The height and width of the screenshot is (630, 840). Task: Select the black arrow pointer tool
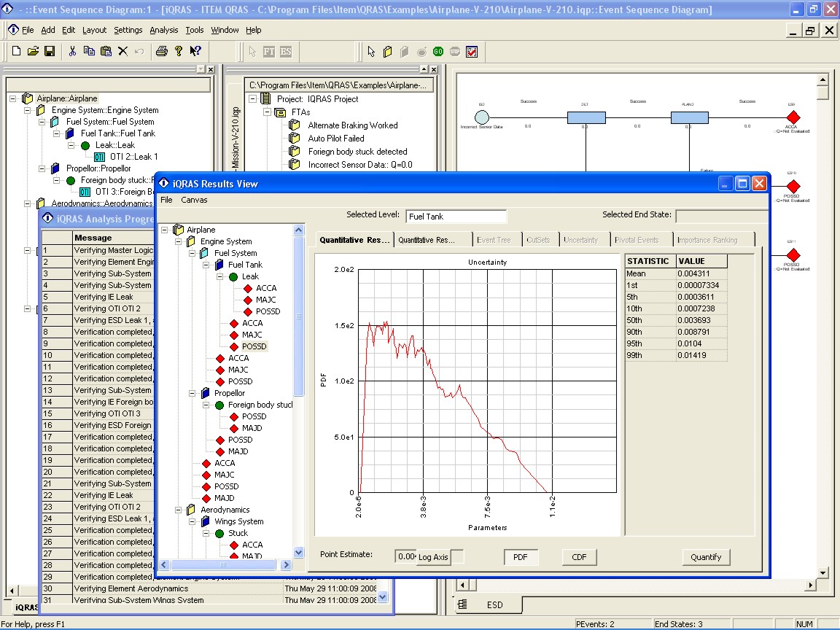tap(370, 52)
